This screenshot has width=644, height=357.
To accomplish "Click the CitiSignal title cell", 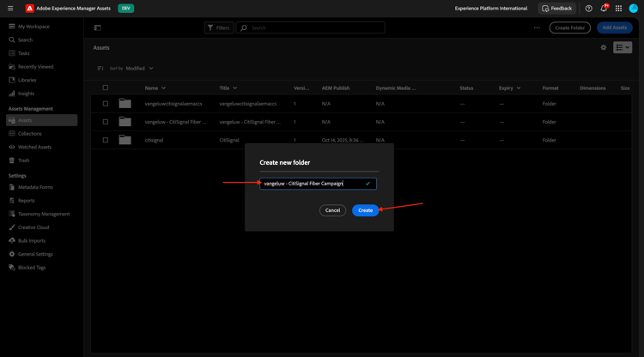I will pos(229,140).
